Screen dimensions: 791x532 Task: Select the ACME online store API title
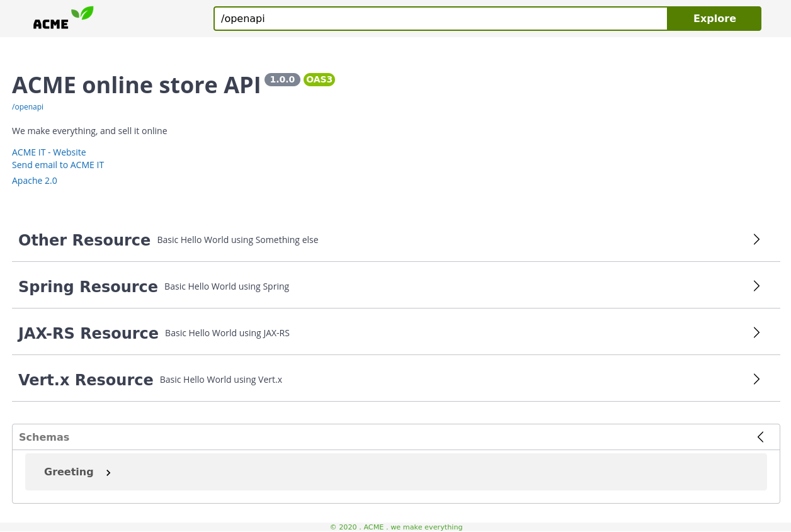pos(136,84)
